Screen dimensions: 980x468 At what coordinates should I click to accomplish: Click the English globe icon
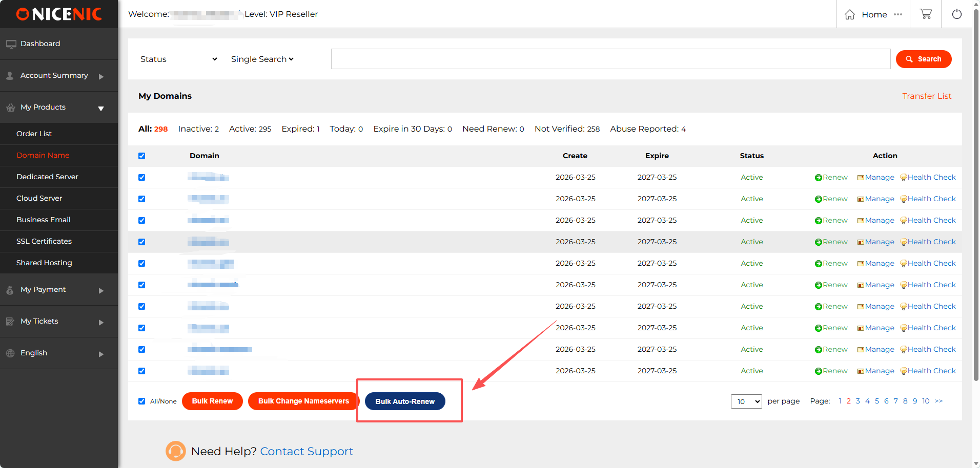pyautogui.click(x=10, y=353)
